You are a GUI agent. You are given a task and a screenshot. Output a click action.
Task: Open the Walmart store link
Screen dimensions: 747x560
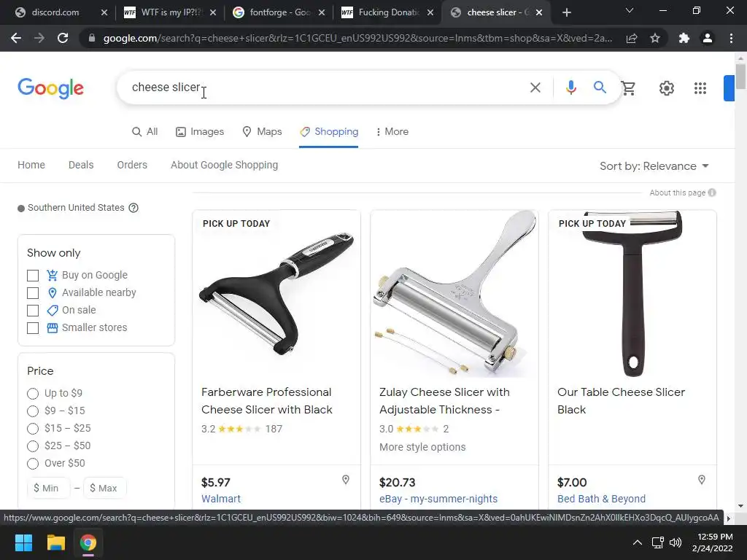(221, 499)
